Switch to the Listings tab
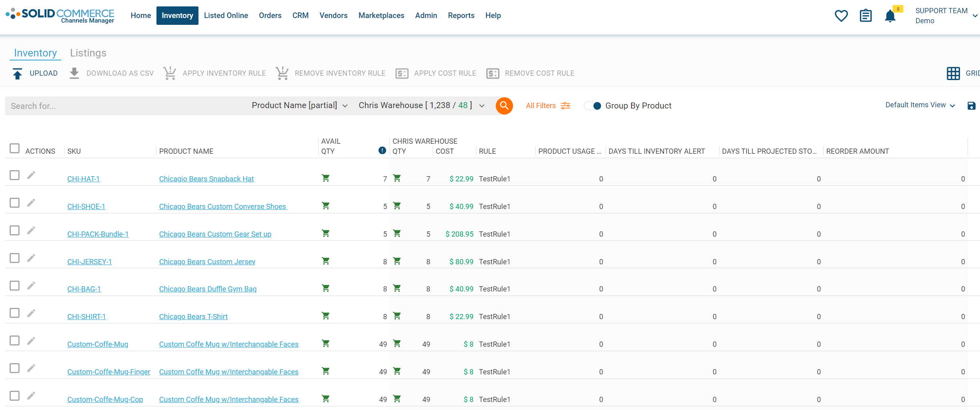Image resolution: width=980 pixels, height=410 pixels. tap(88, 53)
